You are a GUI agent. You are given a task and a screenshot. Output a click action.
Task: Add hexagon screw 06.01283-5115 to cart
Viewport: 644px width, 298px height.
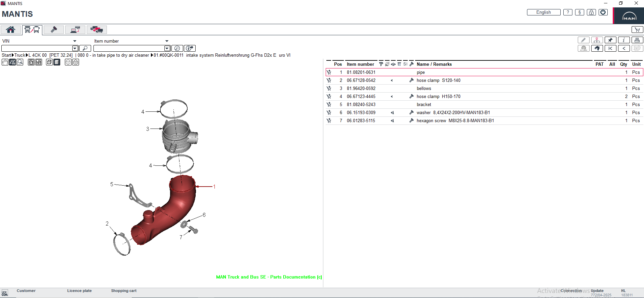[x=329, y=120]
